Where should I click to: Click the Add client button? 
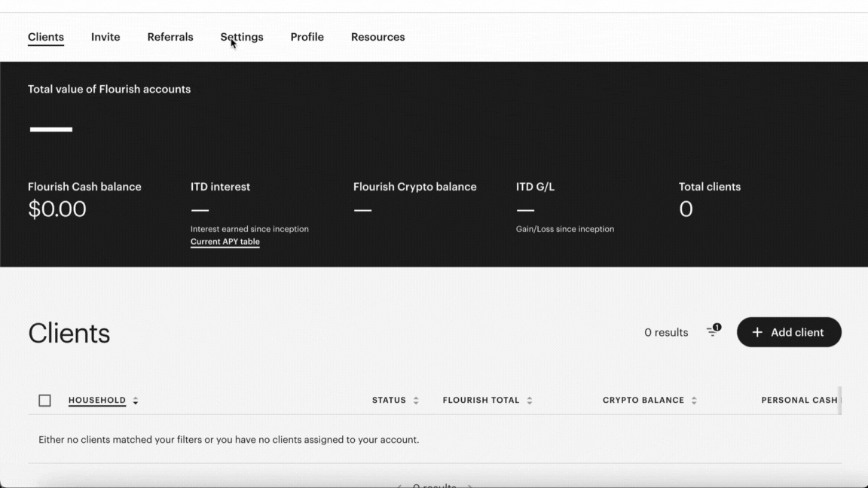click(789, 332)
